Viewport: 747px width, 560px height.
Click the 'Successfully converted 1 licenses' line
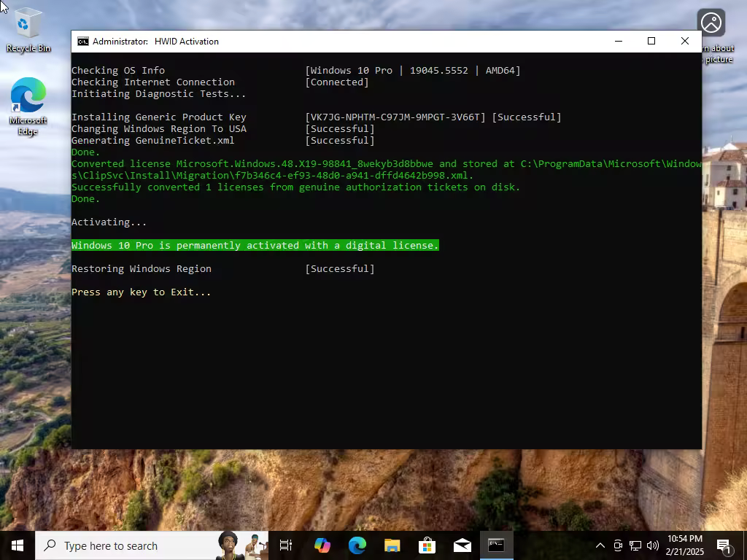coord(296,187)
